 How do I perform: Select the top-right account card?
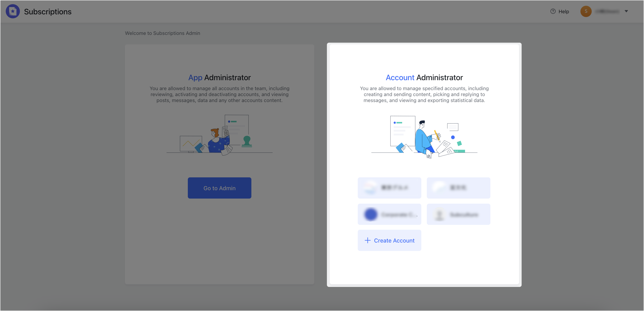[x=458, y=188]
